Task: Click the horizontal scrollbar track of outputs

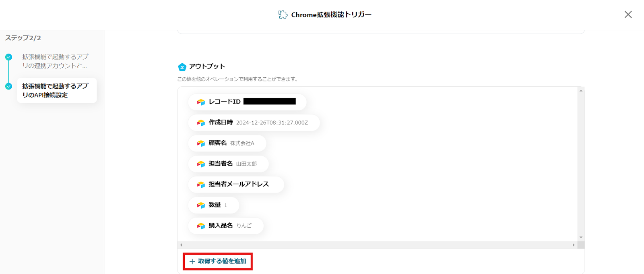Action: 377,245
